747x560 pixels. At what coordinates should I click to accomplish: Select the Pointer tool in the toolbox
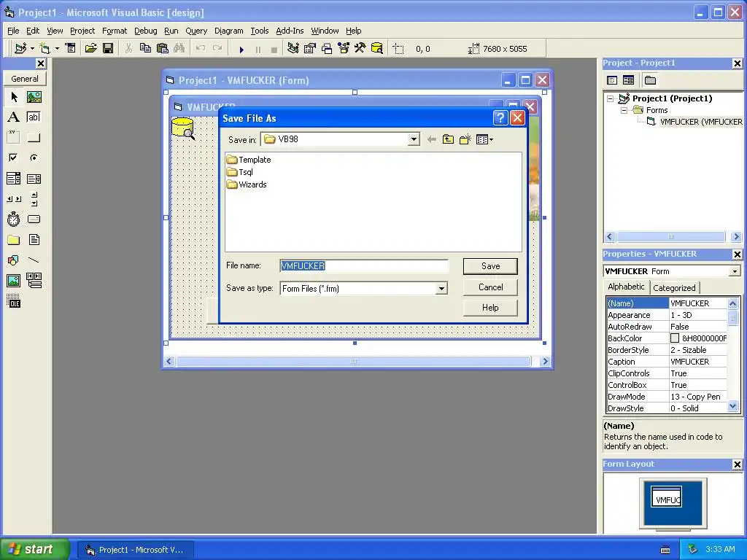[14, 97]
